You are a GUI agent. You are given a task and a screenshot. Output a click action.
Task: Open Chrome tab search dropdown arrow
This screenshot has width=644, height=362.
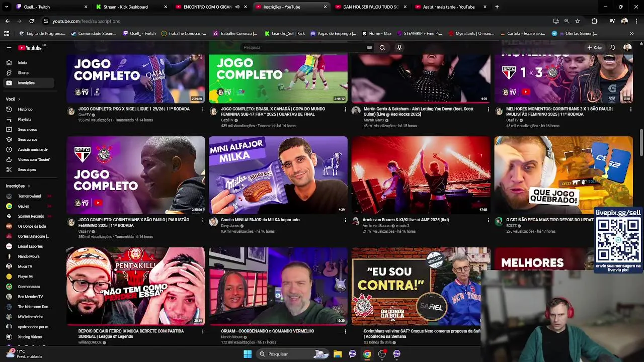click(7, 7)
